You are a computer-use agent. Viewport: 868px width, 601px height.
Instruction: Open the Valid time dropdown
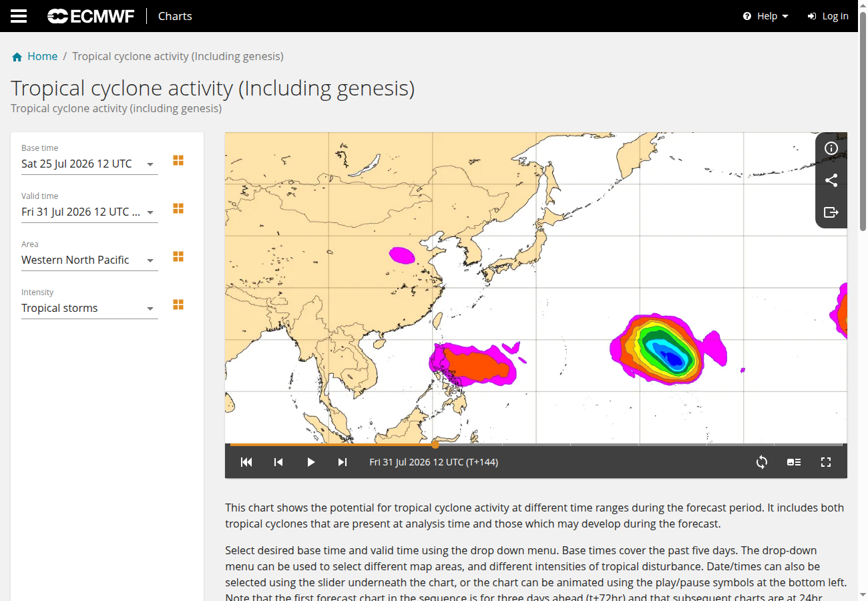coord(89,212)
